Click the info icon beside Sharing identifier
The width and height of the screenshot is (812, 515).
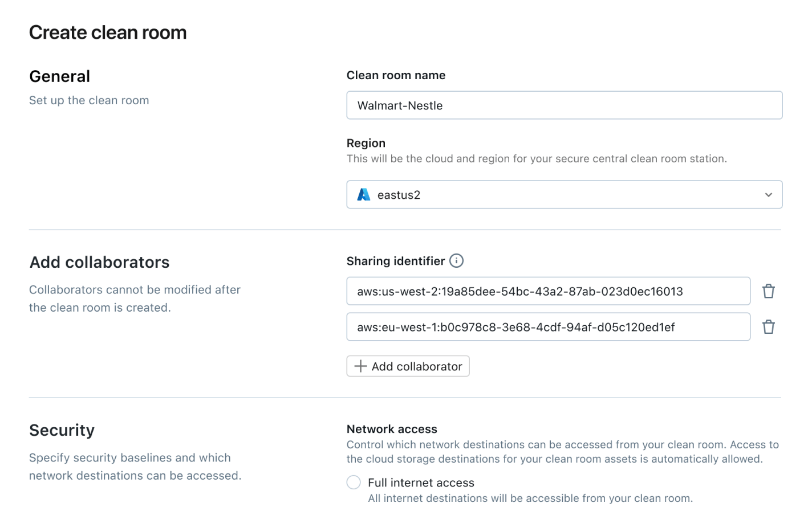456,261
